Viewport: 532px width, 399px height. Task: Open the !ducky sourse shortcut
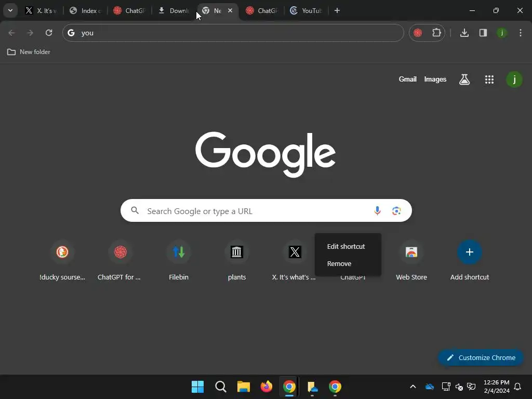point(62,261)
